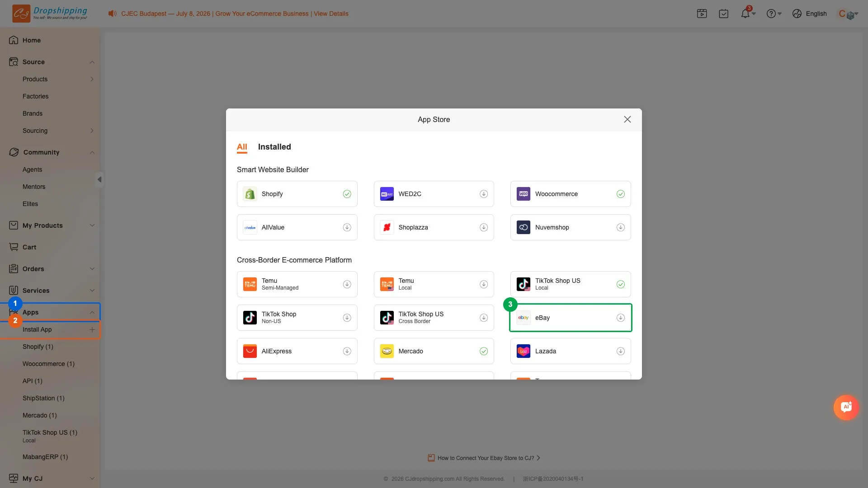Install eBay via its download icon
This screenshot has height=488, width=868.
[x=621, y=318]
